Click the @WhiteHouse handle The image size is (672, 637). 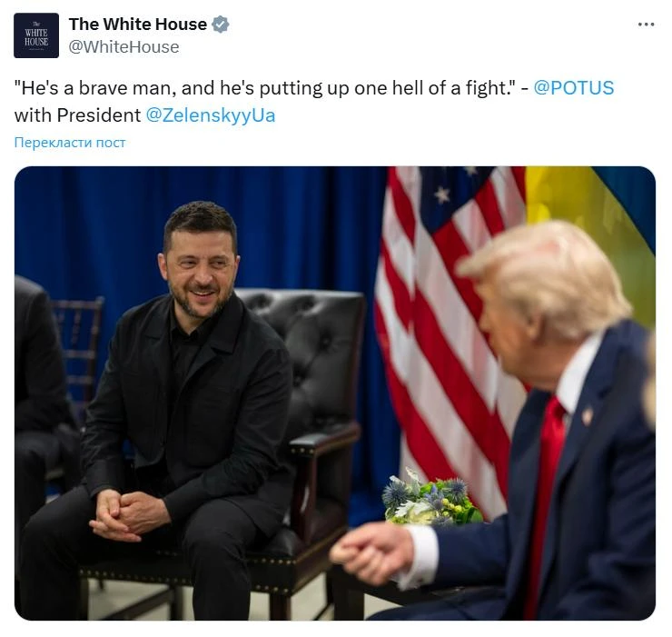pyautogui.click(x=124, y=47)
